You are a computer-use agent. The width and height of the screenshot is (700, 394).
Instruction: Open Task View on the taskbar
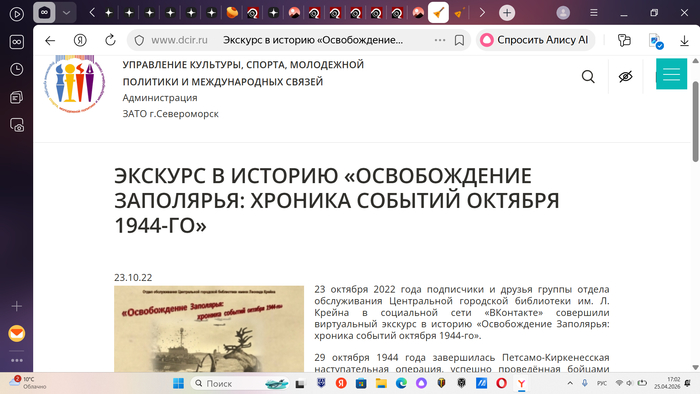(x=300, y=383)
